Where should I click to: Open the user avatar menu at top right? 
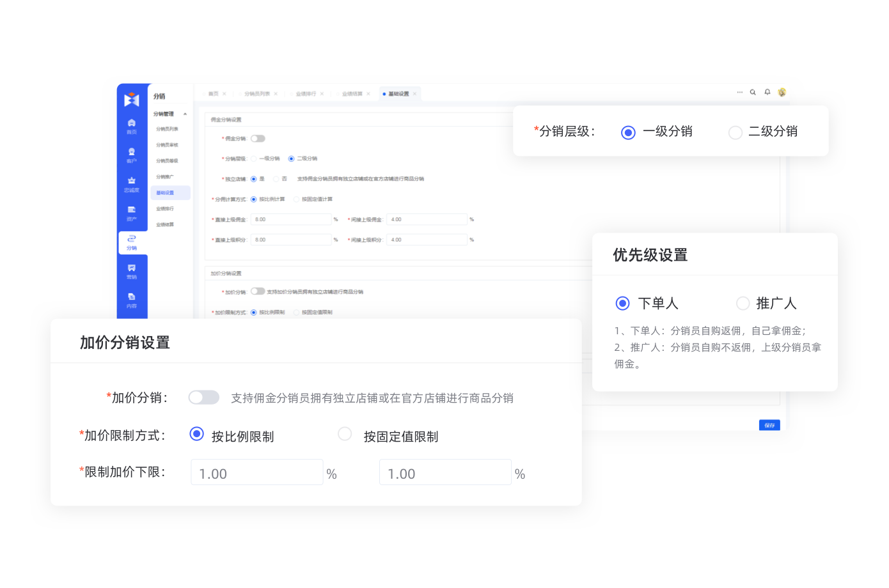782,93
